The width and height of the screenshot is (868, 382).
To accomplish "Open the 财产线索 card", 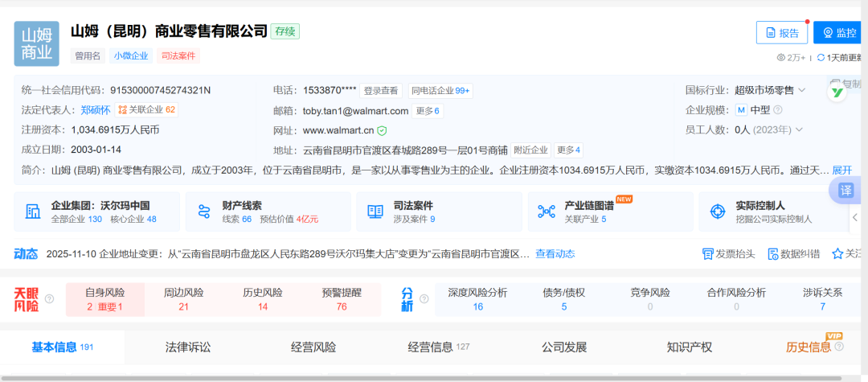I will (x=268, y=212).
